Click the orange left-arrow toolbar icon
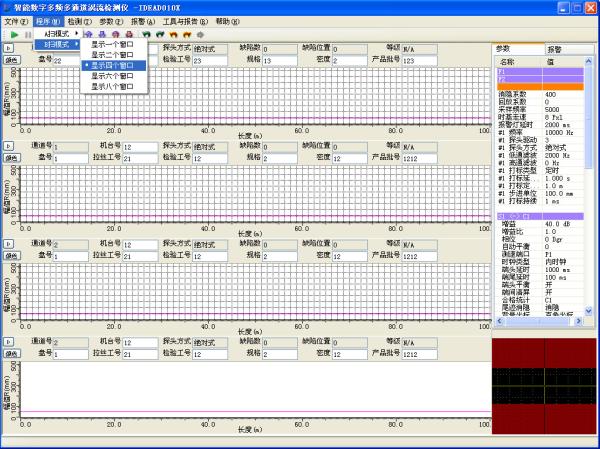The height and width of the screenshot is (449, 600). coord(173,35)
